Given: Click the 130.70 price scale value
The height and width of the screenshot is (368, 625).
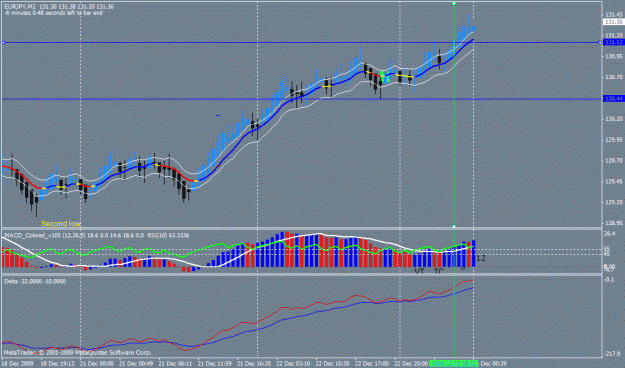Looking at the screenshot, I should [x=614, y=77].
